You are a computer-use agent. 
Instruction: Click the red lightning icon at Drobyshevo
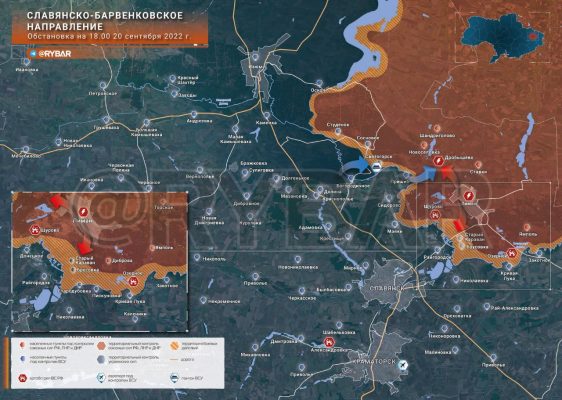(x=438, y=161)
